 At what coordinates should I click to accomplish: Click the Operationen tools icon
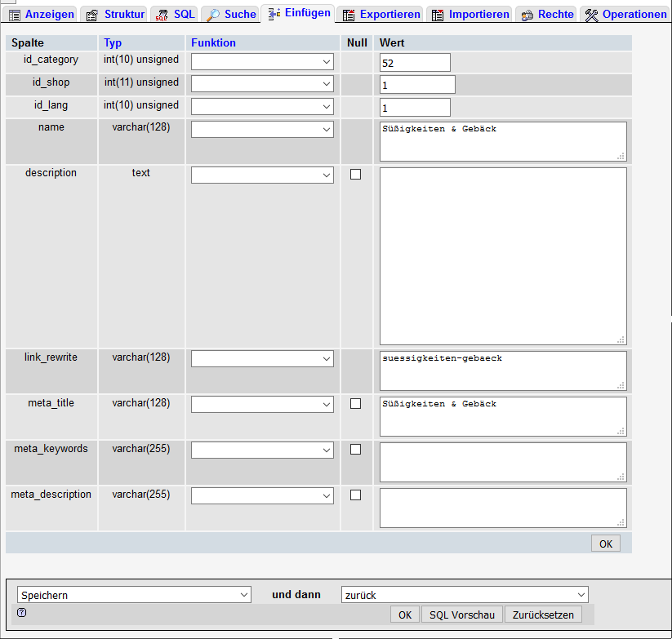[x=591, y=16]
